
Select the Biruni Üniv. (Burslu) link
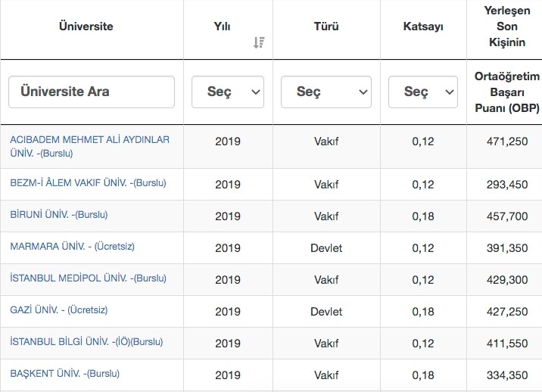(59, 214)
